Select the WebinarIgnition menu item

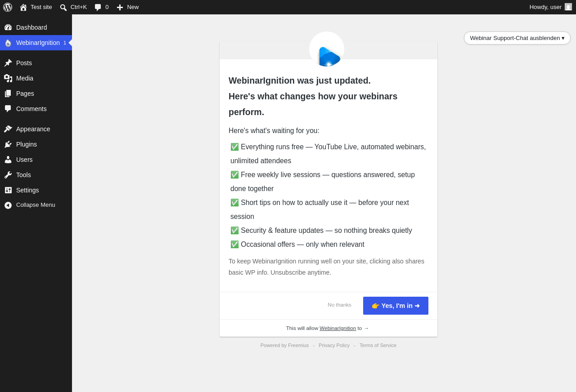click(x=36, y=43)
